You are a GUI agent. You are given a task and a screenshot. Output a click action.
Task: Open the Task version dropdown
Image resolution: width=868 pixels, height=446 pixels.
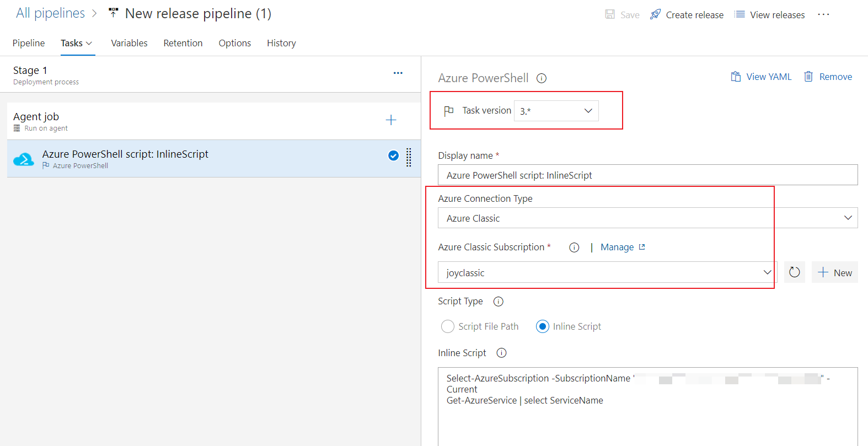[x=556, y=111]
